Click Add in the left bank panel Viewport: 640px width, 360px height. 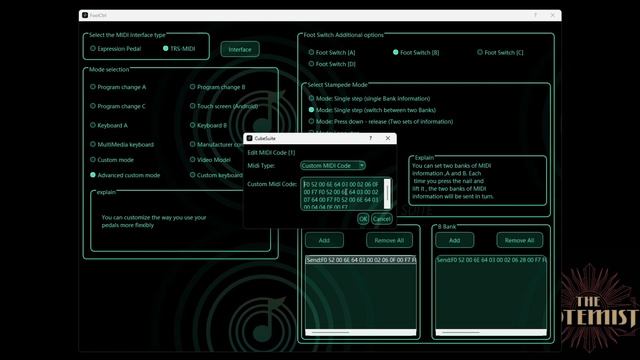[x=324, y=240]
